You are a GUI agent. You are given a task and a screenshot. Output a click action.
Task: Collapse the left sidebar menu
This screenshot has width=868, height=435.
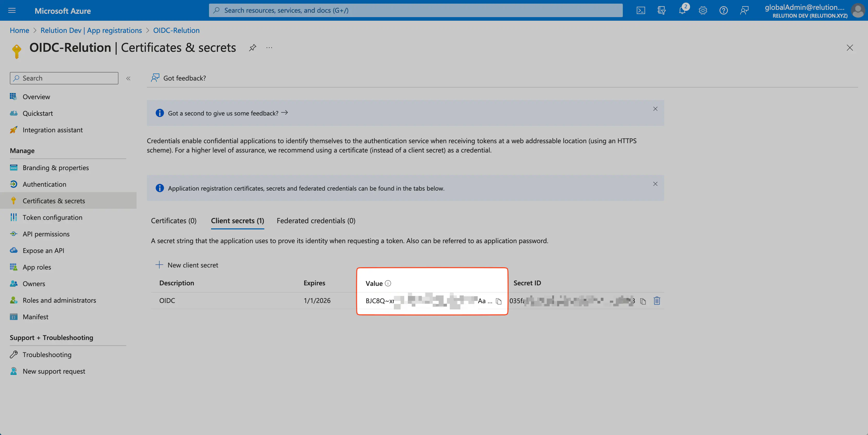pyautogui.click(x=128, y=78)
